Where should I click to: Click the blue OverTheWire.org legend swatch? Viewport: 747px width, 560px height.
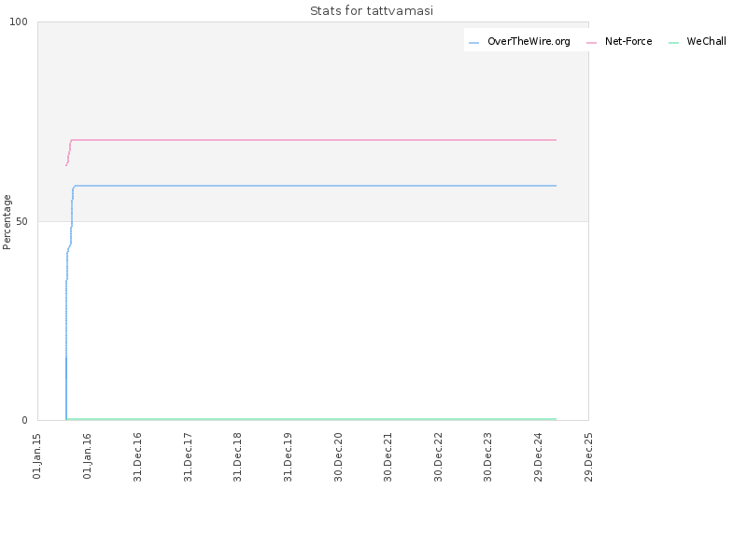point(473,43)
